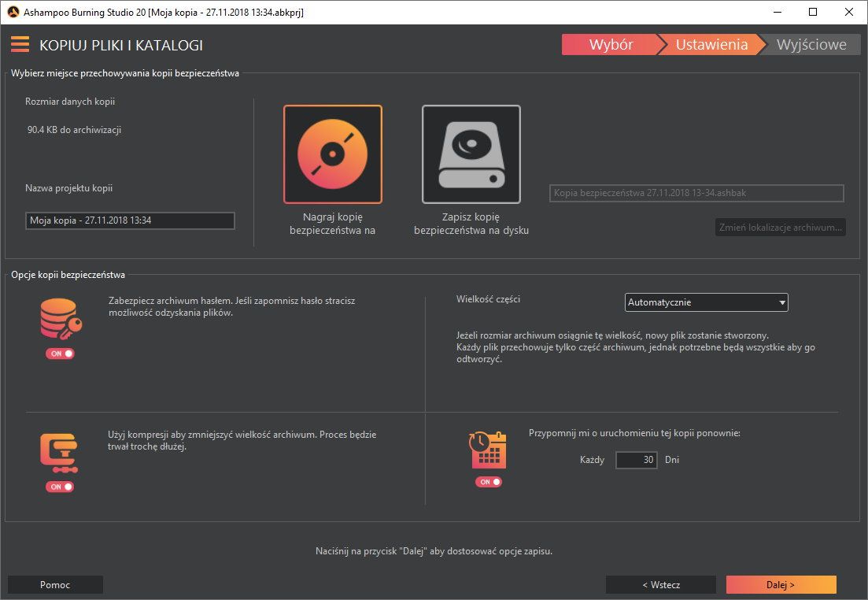
Task: Select save backup to hard drive icon
Action: [x=471, y=154]
